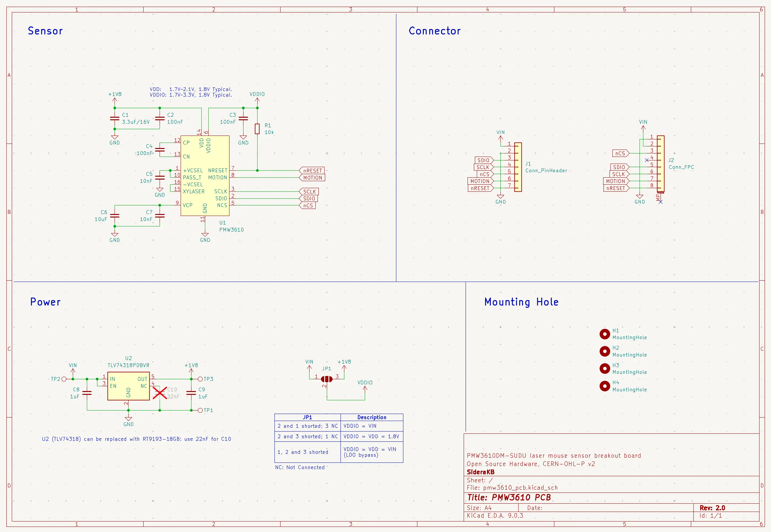Select the Mounting Hole section heading

521,302
